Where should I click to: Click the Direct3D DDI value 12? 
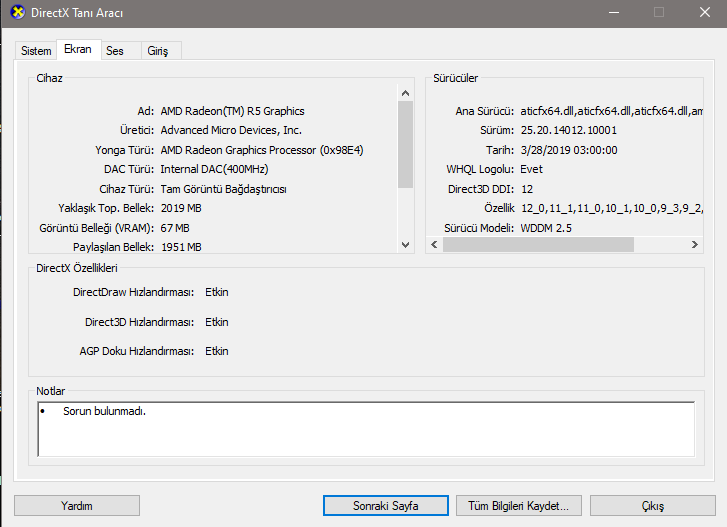[527, 189]
